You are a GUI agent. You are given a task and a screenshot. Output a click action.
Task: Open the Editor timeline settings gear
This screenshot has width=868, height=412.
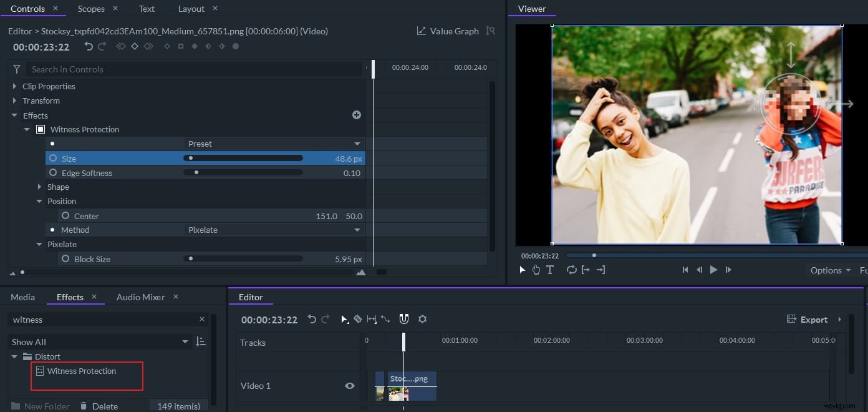click(x=423, y=319)
